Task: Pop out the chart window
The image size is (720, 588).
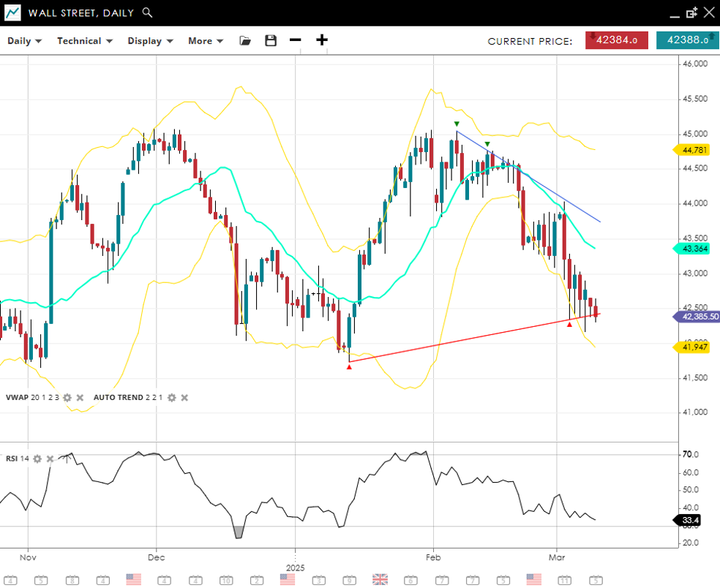Action: click(x=691, y=12)
